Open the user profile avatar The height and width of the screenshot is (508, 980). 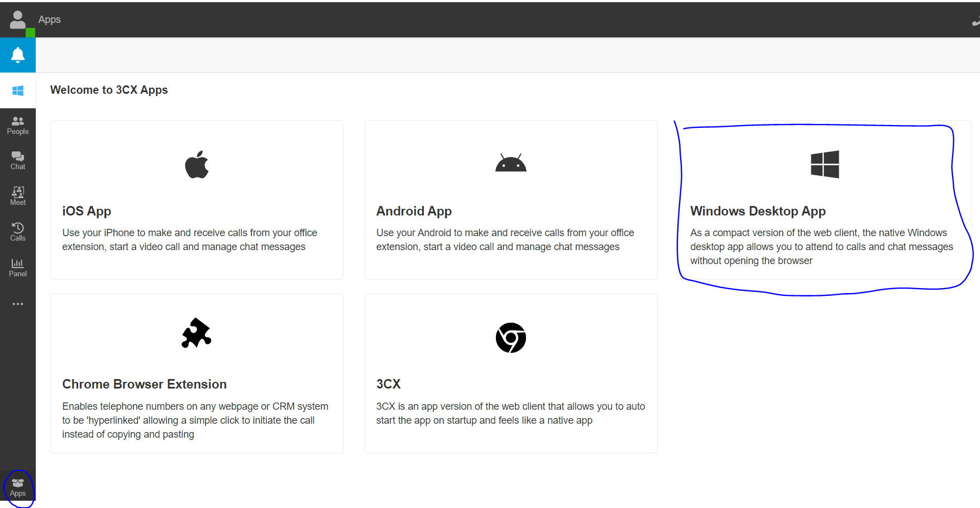17,20
